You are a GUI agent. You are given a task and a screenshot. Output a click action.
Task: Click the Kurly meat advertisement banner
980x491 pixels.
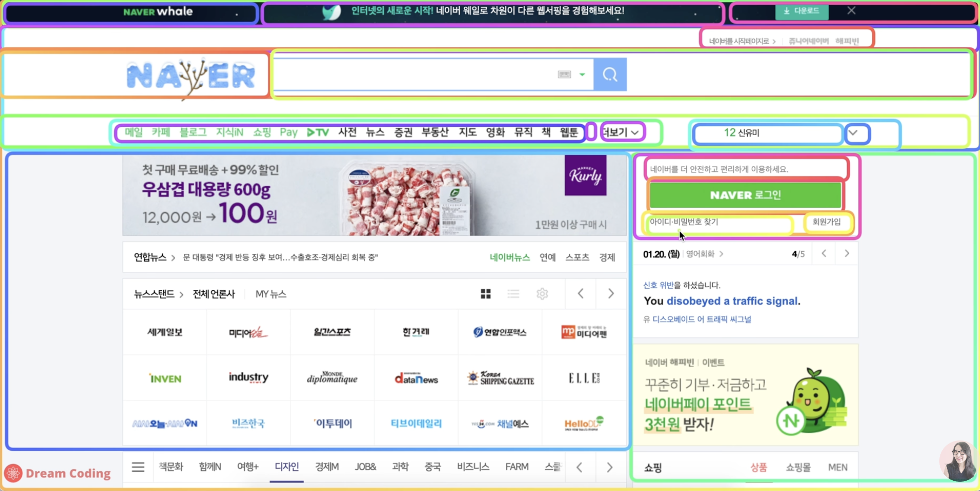[x=375, y=195]
